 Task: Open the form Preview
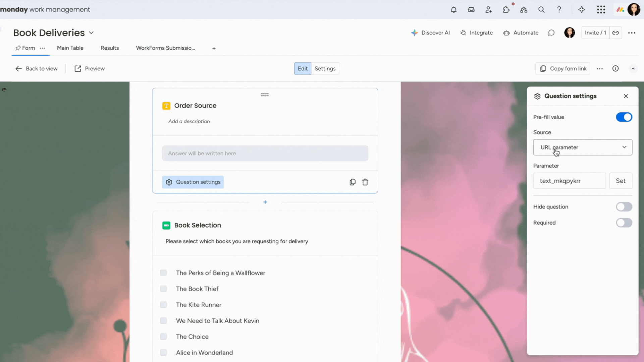[90, 69]
